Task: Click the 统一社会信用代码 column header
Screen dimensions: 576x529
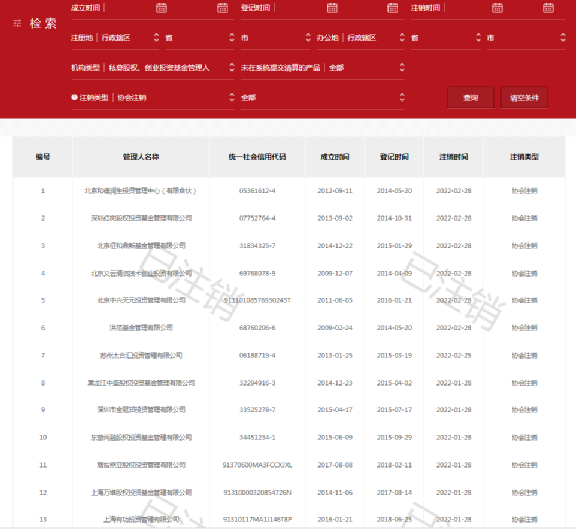Action: coord(257,157)
